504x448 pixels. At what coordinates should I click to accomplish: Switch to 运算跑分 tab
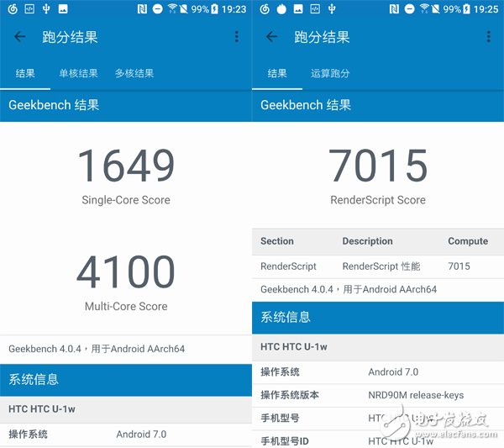click(x=330, y=74)
